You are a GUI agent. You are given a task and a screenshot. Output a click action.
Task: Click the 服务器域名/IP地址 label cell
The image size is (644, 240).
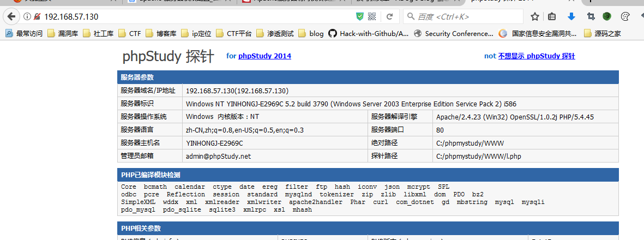click(x=149, y=91)
